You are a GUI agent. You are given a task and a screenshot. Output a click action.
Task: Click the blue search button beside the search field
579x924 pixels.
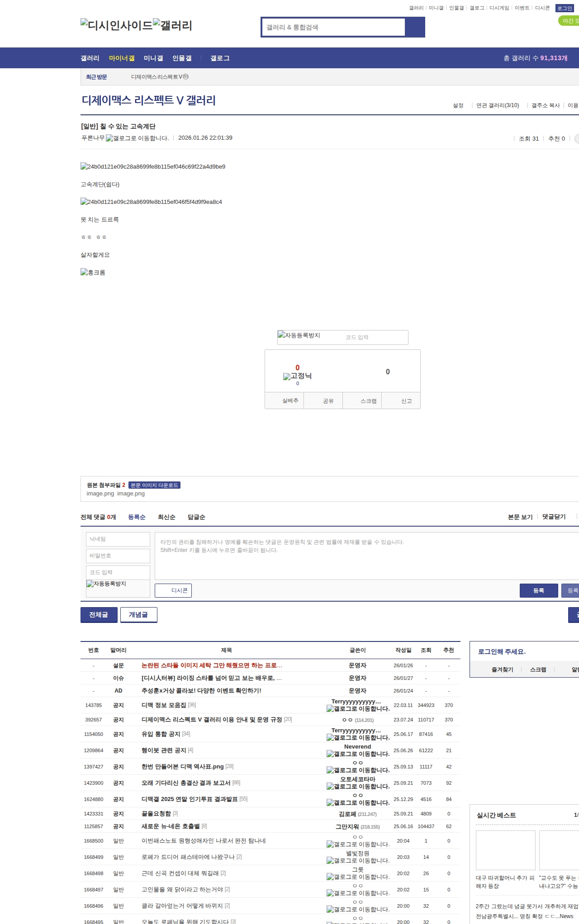click(x=415, y=27)
